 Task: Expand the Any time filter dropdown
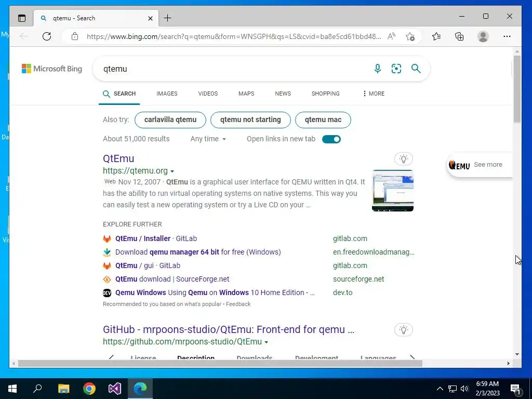[208, 139]
